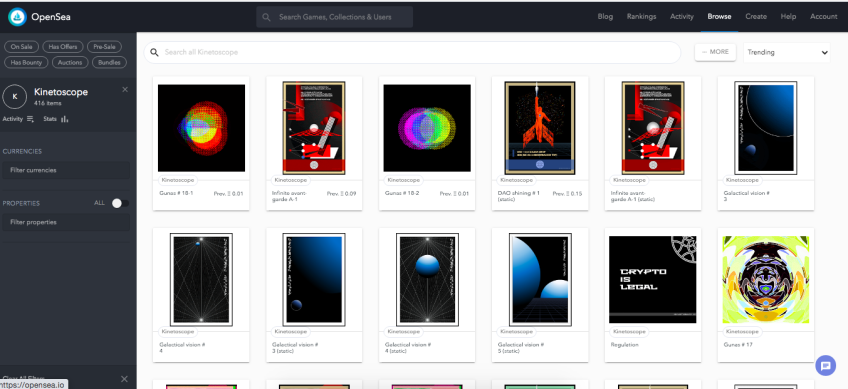848x389 pixels.
Task: Open Infinite avant-garde A-1 priced 0.09 thumbnail
Action: coord(314,128)
